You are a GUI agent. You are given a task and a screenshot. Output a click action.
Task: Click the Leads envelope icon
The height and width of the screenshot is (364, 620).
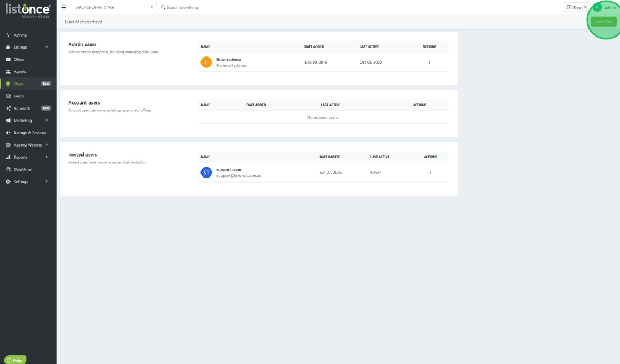pos(8,96)
